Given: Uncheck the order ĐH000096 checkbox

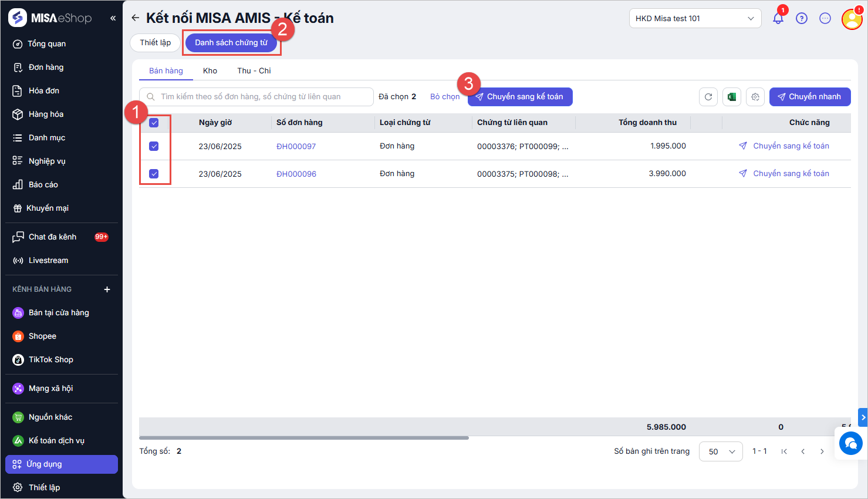Looking at the screenshot, I should 154,174.
